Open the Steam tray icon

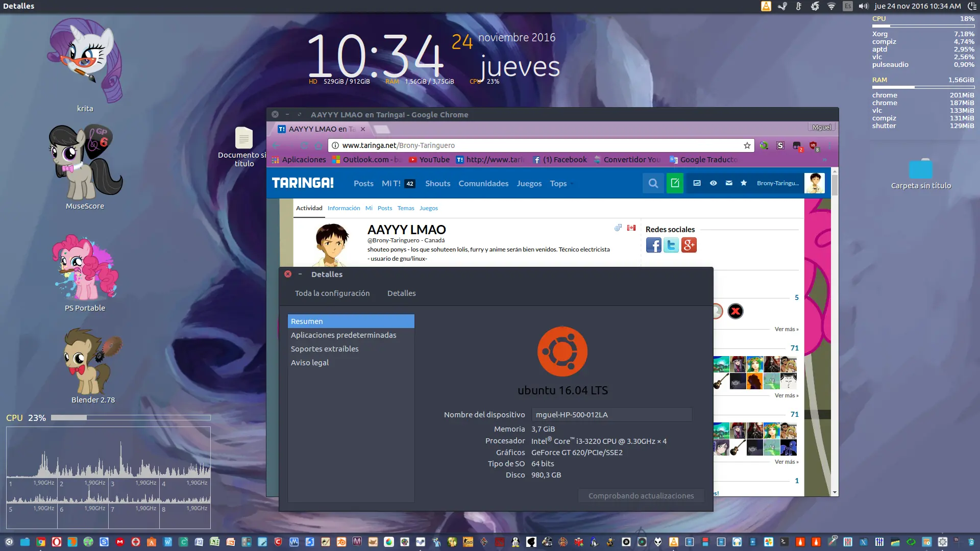click(x=782, y=6)
